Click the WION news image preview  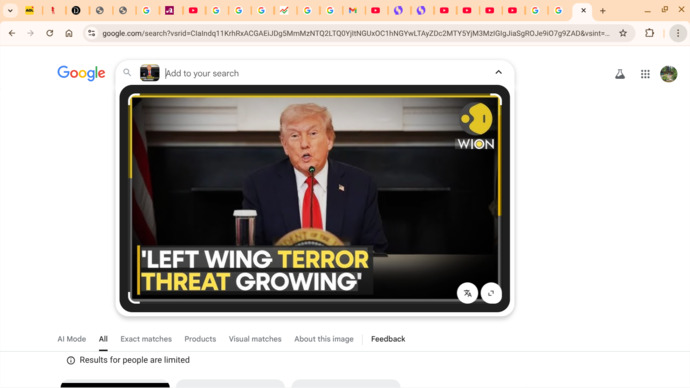pos(315,198)
